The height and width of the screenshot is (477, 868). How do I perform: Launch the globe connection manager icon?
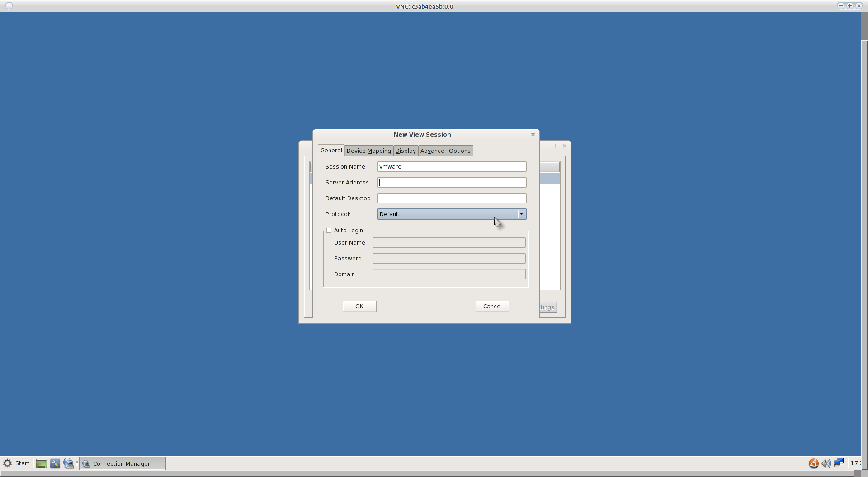69,463
